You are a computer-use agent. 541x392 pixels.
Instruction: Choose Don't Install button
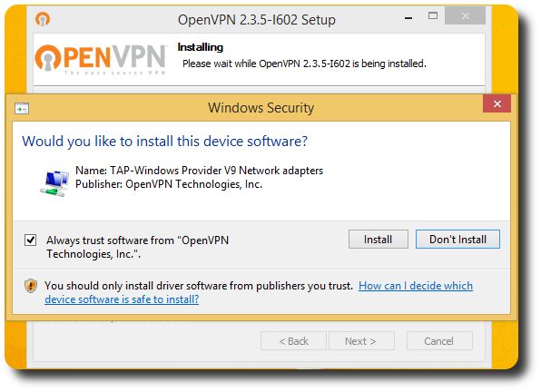457,240
